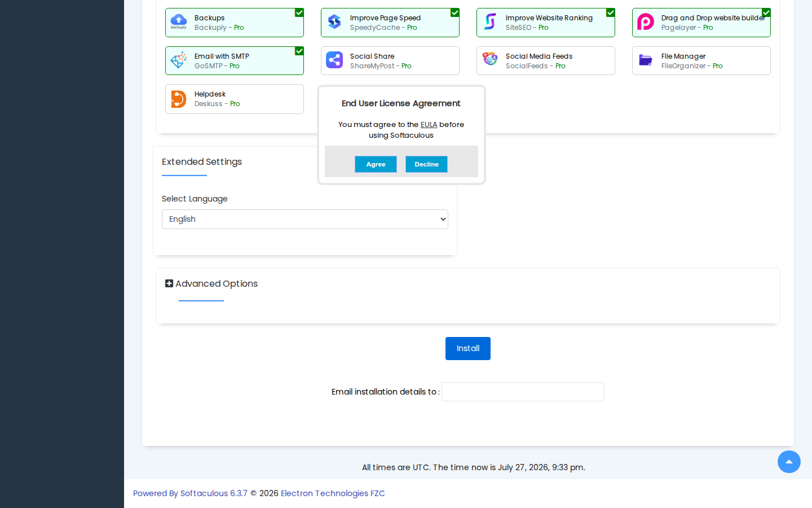Click the Backuply cloud icon
The width and height of the screenshot is (812, 508).
(x=179, y=22)
